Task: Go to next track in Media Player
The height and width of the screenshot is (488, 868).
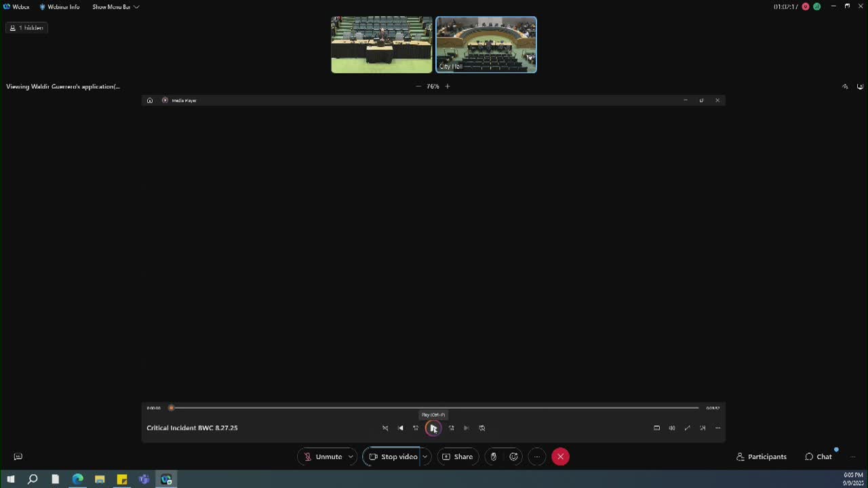Action: [x=467, y=428]
